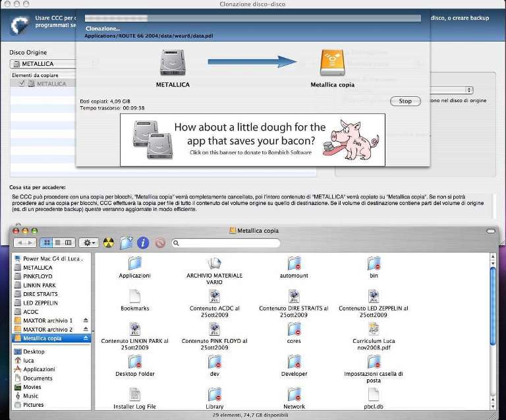Image resolution: width=506 pixels, height=420 pixels.
Task: Open Music in Finder sidebar
Action: [51, 396]
